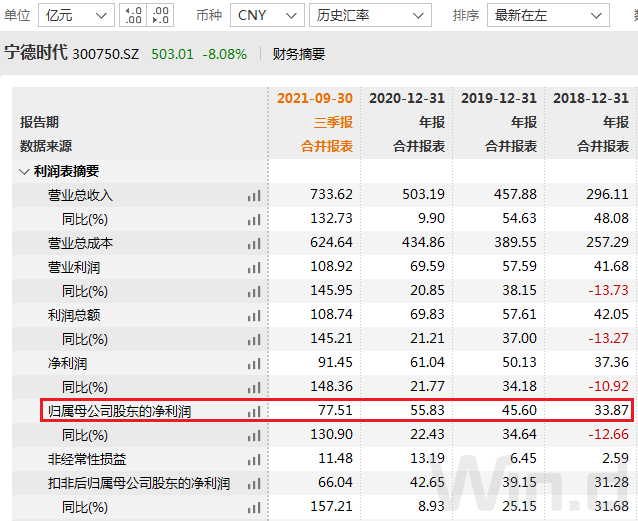Click the 130.90 growth value
Image resolution: width=638 pixels, height=521 pixels.
(x=331, y=434)
